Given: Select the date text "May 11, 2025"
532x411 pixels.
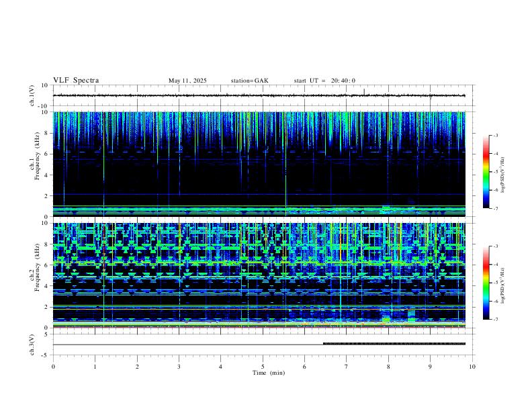Looking at the screenshot, I should (187, 81).
